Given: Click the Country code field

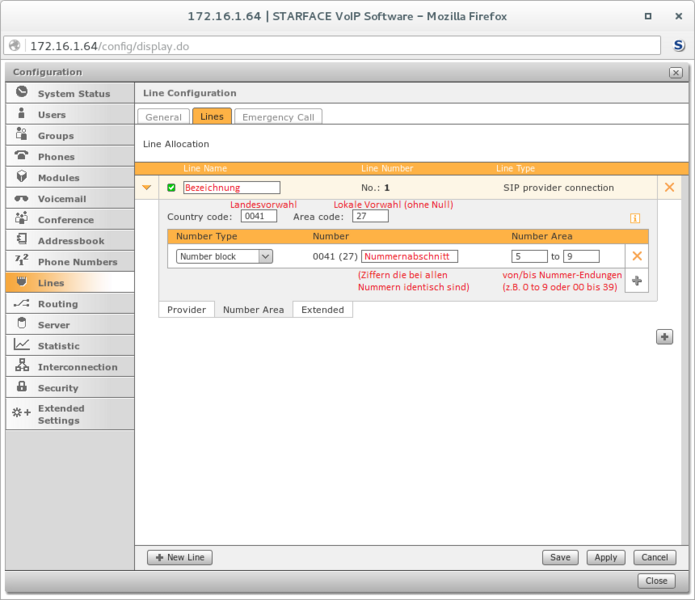Looking at the screenshot, I should pos(259,216).
